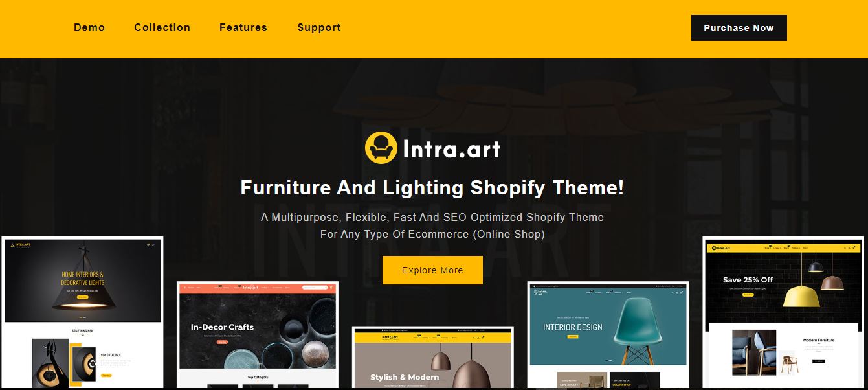Open the Home Interiors & Decorative Lights demo
The height and width of the screenshot is (390, 868).
[x=82, y=312]
